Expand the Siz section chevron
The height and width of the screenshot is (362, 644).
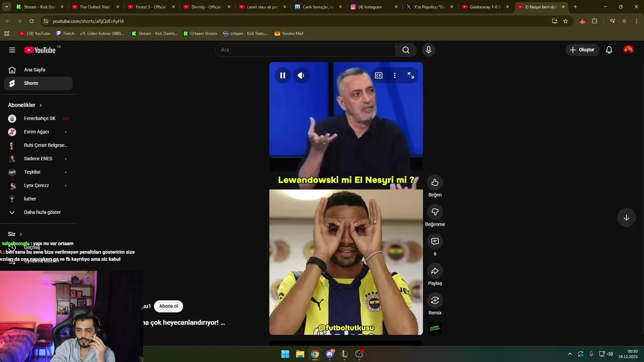pyautogui.click(x=21, y=234)
